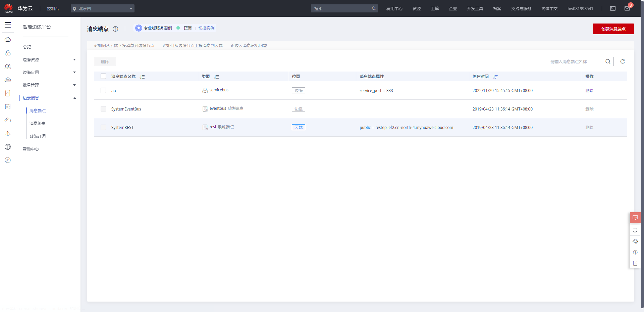
Task: Open 如何从云端下发消息到边缘节点 help link
Action: tap(124, 46)
